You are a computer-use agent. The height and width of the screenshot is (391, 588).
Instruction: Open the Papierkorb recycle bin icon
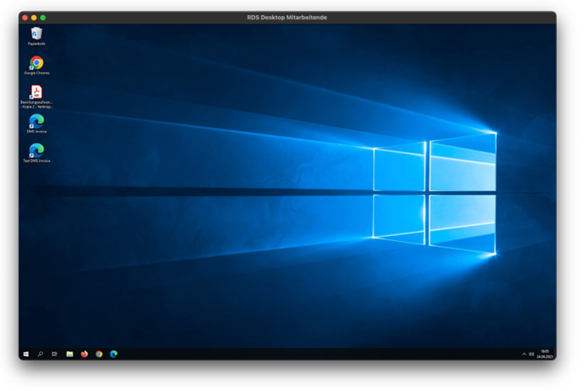click(36, 34)
